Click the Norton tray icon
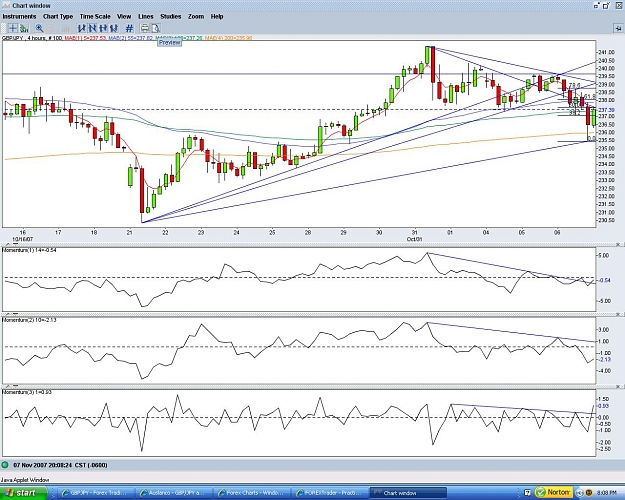 (x=554, y=493)
